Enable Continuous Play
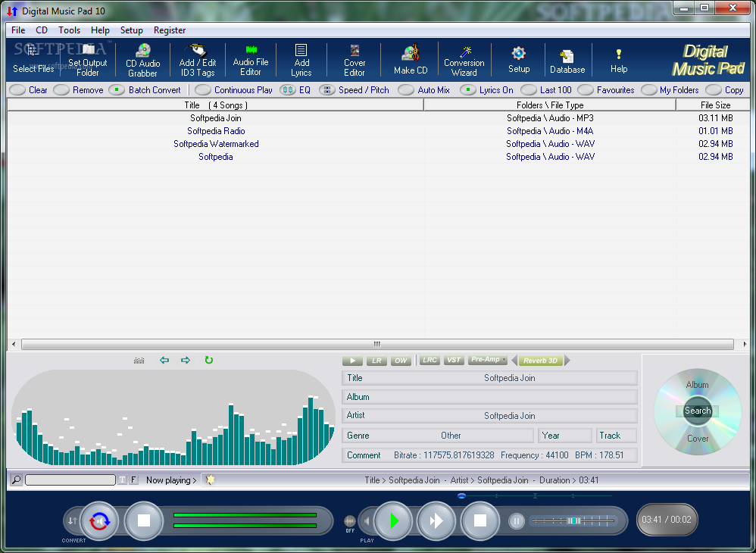Screen dimensions: 756x553 point(203,90)
